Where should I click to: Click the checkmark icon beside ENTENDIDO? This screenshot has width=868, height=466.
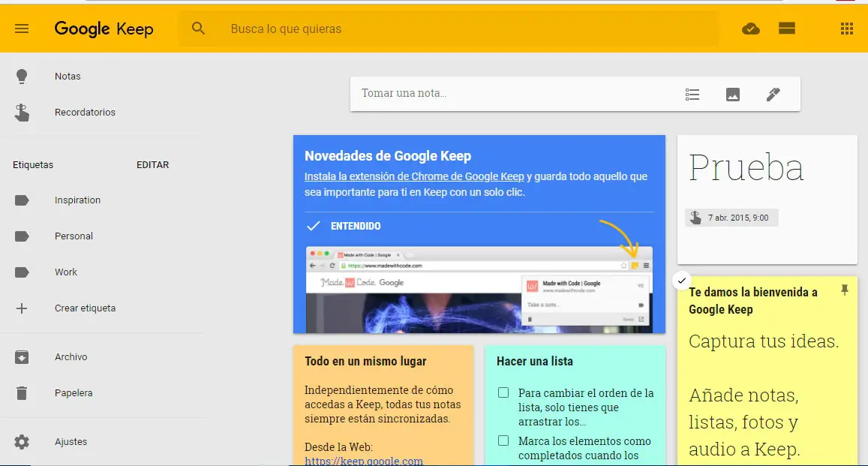tap(314, 226)
